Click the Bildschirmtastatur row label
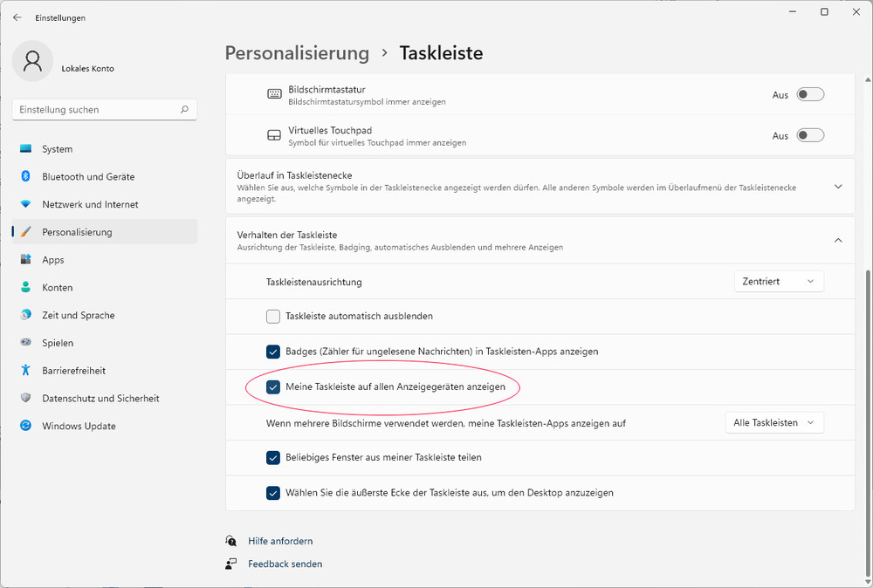 (327, 90)
